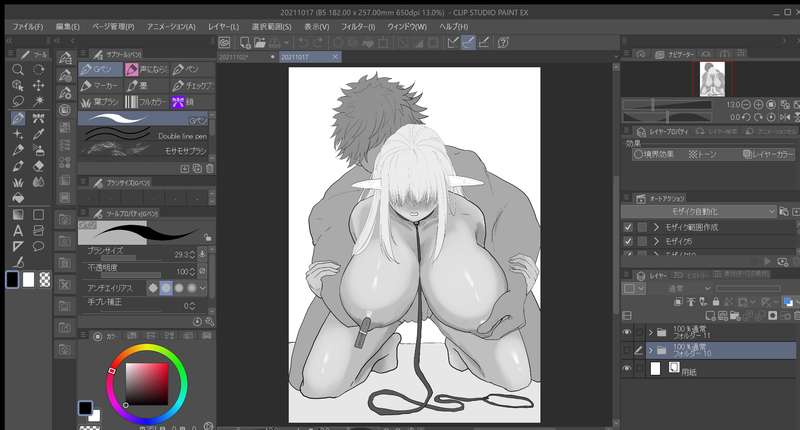
Task: Open フィルター(I) menu
Action: 358,27
